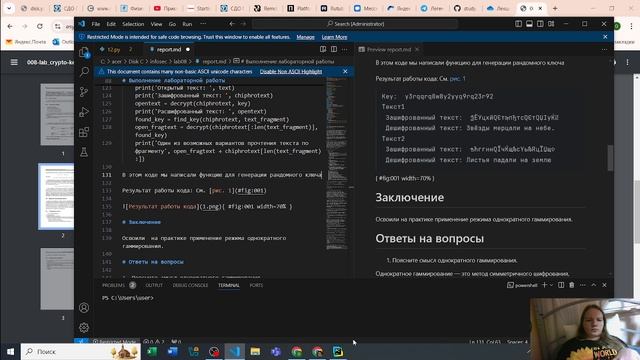
Task: Open launch profile dropdown beside plus
Action: pyautogui.click(x=551, y=285)
